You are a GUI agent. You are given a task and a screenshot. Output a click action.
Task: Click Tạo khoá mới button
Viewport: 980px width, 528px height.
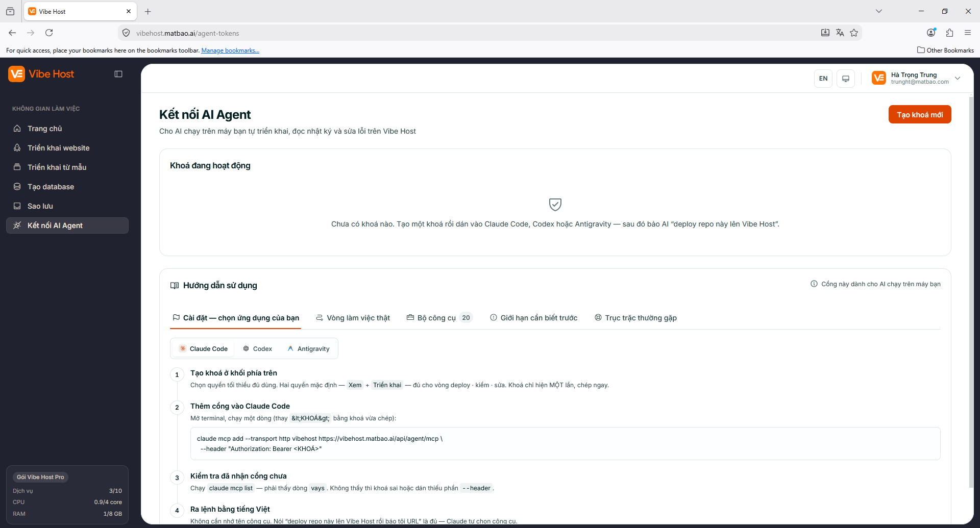920,114
